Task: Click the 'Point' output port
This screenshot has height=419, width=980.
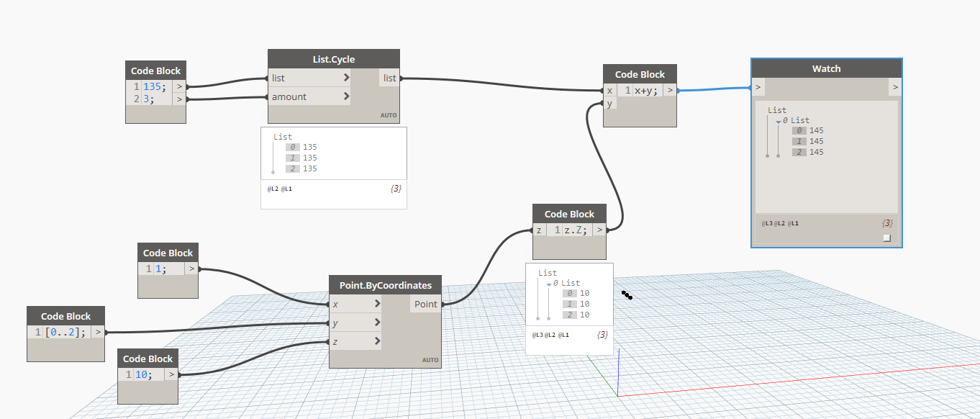Action: coord(425,304)
